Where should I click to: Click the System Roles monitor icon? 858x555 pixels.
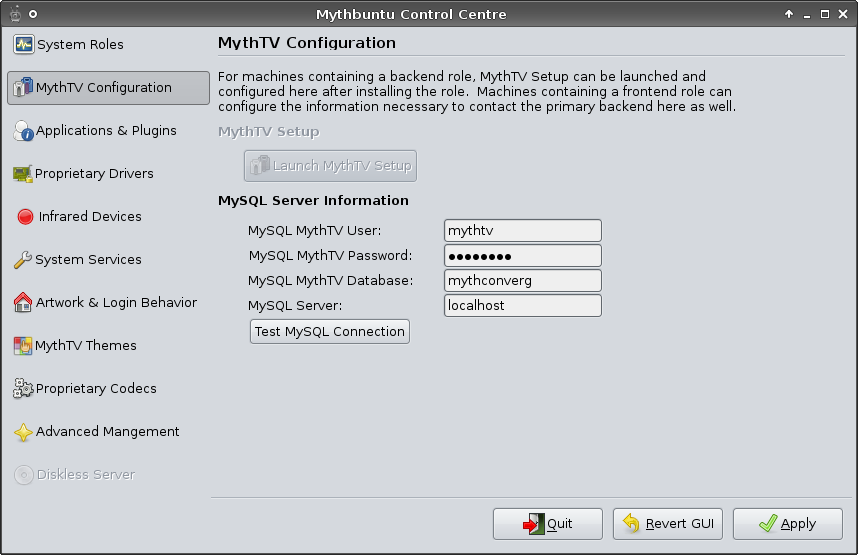pyautogui.click(x=24, y=45)
